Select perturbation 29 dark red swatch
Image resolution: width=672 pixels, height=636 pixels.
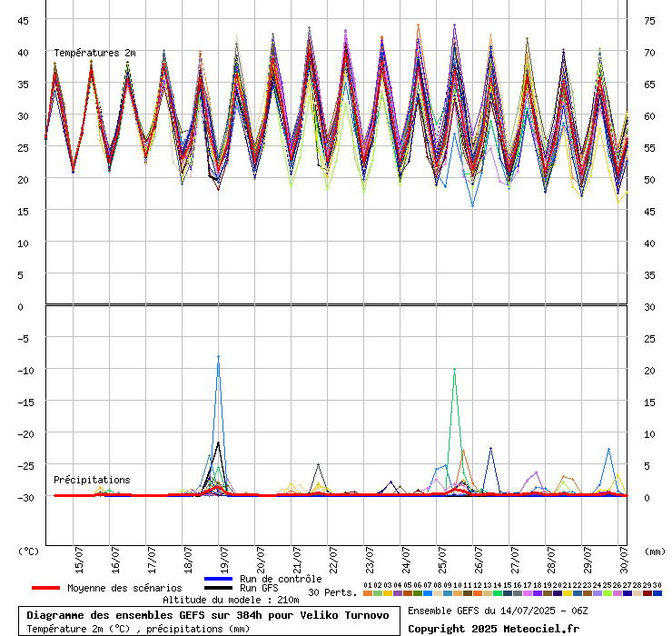point(647,593)
